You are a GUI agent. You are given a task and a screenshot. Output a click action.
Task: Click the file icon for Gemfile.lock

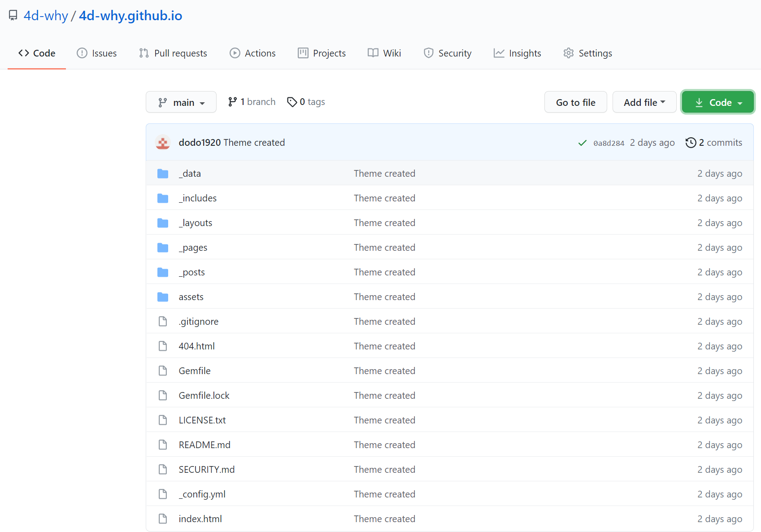click(x=163, y=396)
